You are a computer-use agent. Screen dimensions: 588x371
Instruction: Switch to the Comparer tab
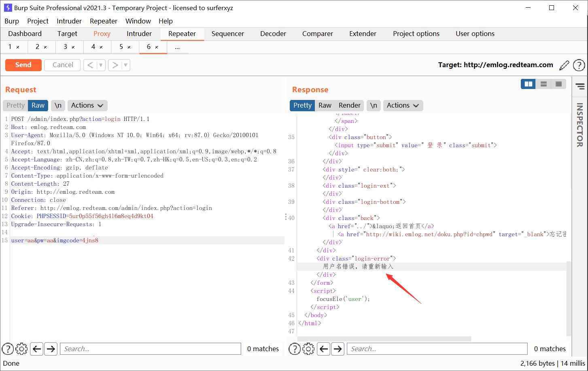click(318, 34)
